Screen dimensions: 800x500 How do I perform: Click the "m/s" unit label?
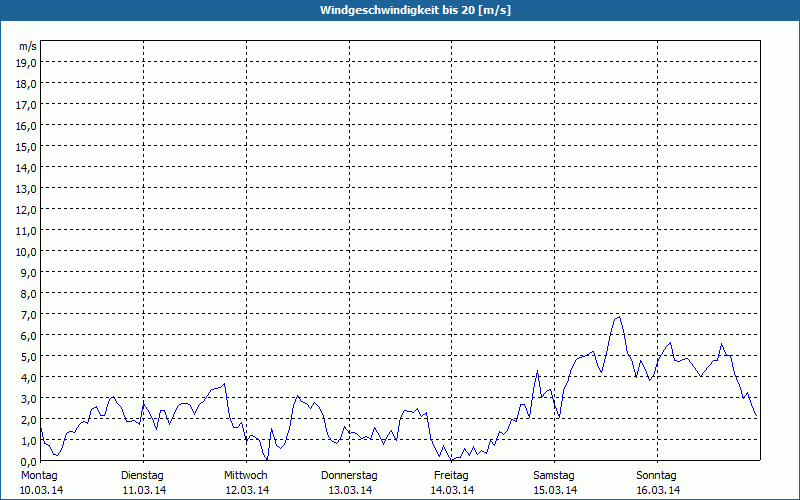click(x=28, y=46)
